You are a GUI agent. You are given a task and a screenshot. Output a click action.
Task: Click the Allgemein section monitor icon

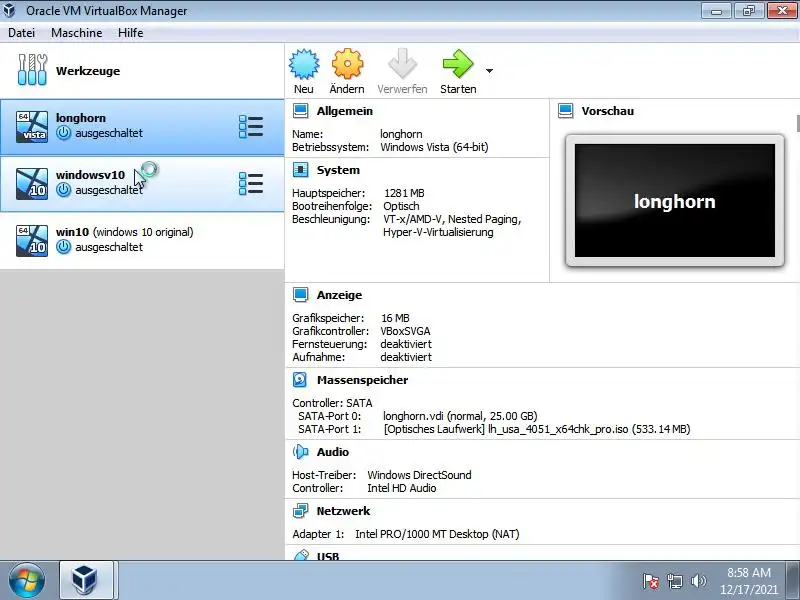(x=301, y=111)
